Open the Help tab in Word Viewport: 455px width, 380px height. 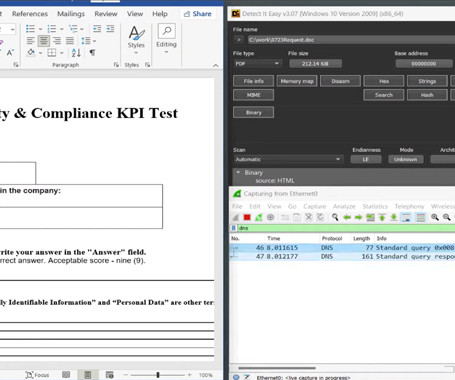click(x=160, y=14)
